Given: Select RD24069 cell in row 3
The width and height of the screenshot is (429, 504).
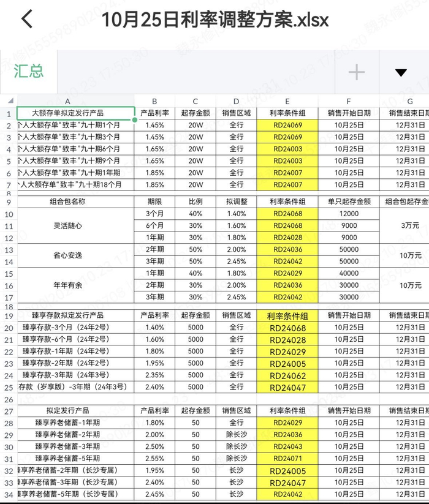Looking at the screenshot, I should click(287, 137).
